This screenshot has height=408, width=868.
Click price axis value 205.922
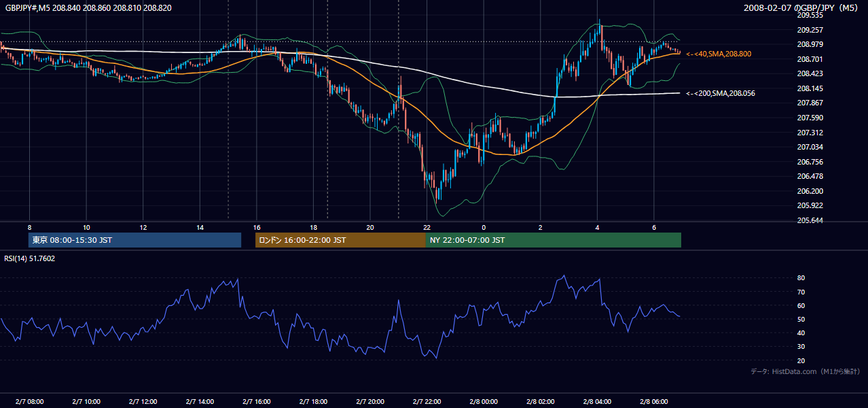(x=810, y=206)
